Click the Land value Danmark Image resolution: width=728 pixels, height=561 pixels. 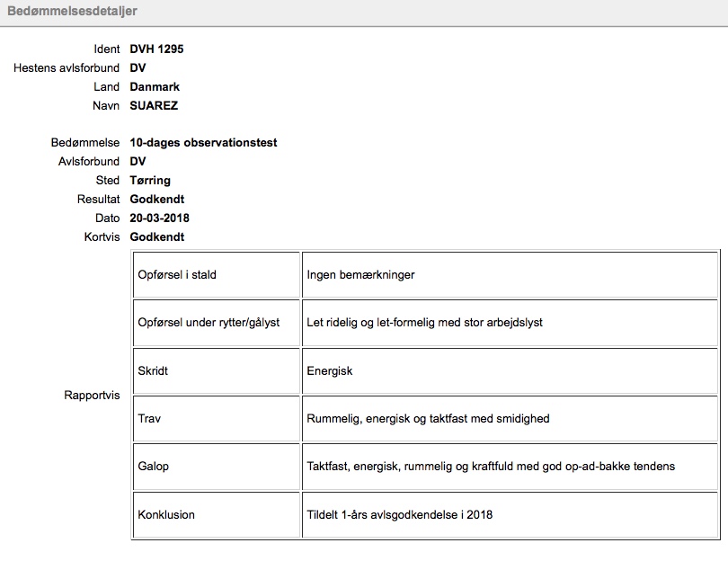tap(155, 87)
